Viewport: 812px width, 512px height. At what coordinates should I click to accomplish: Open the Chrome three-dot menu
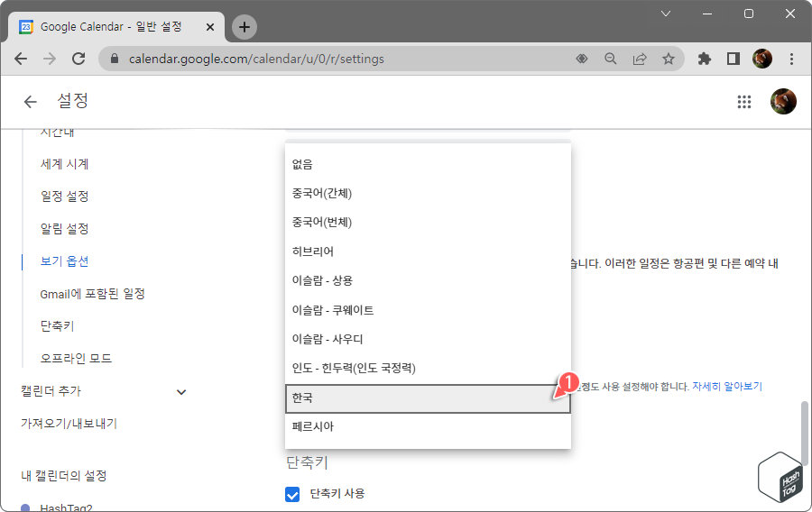click(x=791, y=59)
